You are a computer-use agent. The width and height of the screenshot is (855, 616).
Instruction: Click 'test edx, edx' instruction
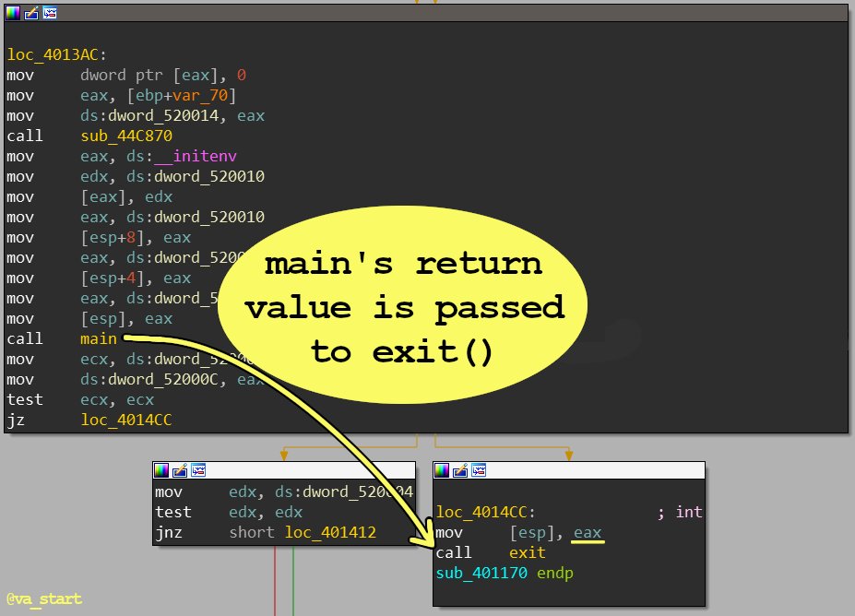tap(229, 513)
